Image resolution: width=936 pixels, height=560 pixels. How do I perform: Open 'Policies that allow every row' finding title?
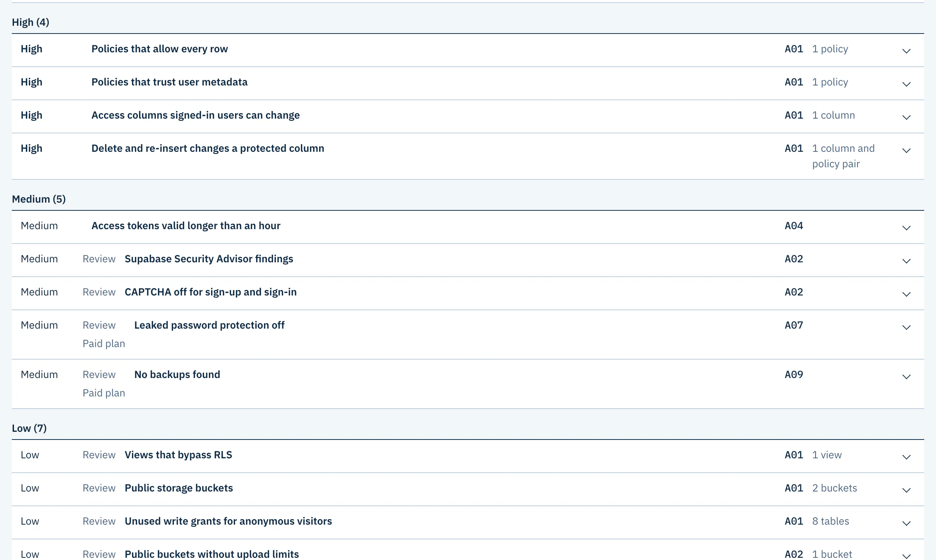pyautogui.click(x=160, y=49)
